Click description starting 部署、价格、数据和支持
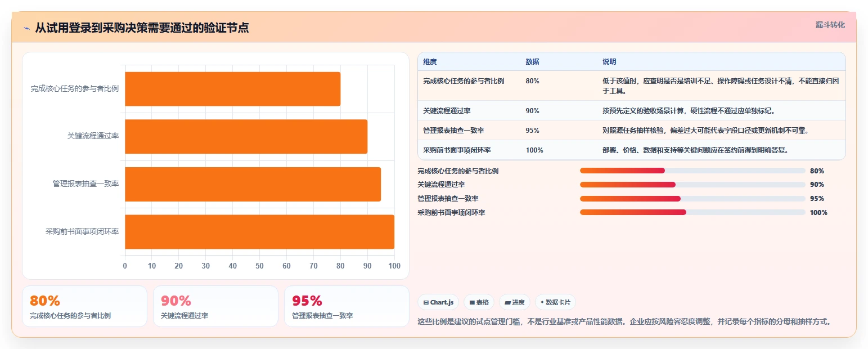Viewport: 868px width, 349px height. 695,150
